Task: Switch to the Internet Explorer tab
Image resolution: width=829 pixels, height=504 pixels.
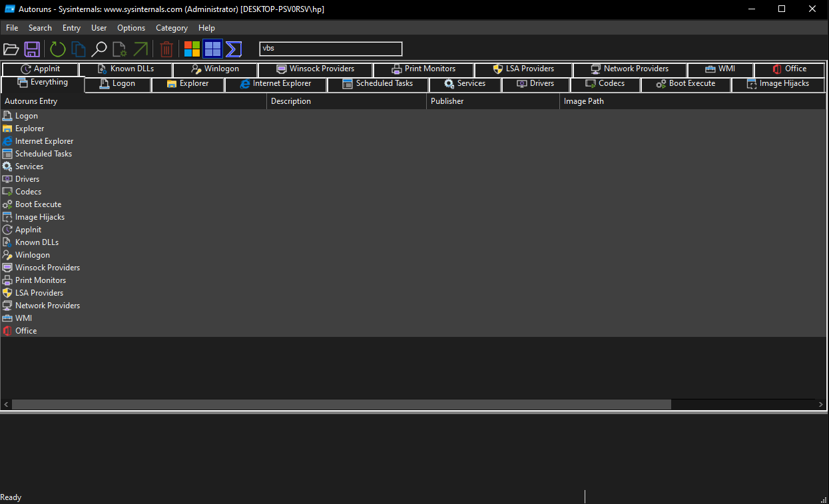Action: (x=276, y=84)
